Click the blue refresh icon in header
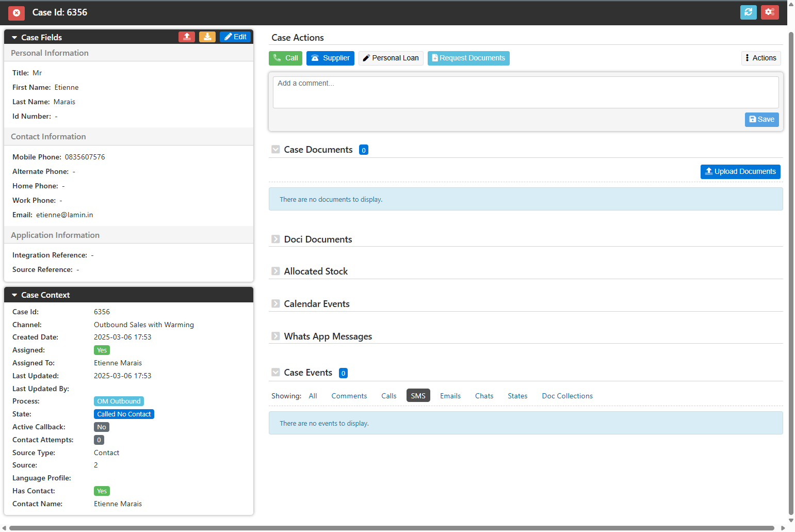This screenshot has height=532, width=795. [748, 12]
